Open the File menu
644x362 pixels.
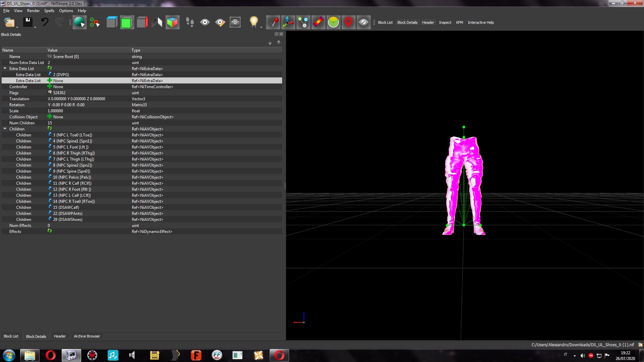click(6, 11)
